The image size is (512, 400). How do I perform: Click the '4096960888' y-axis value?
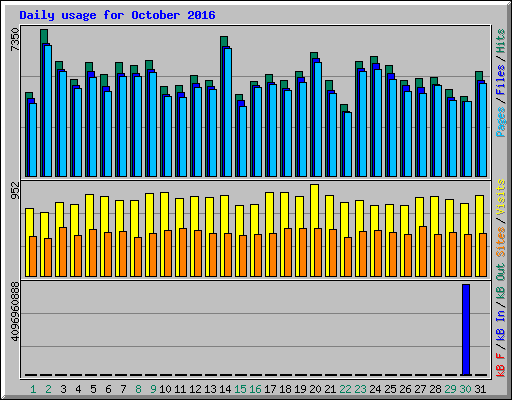15,312
